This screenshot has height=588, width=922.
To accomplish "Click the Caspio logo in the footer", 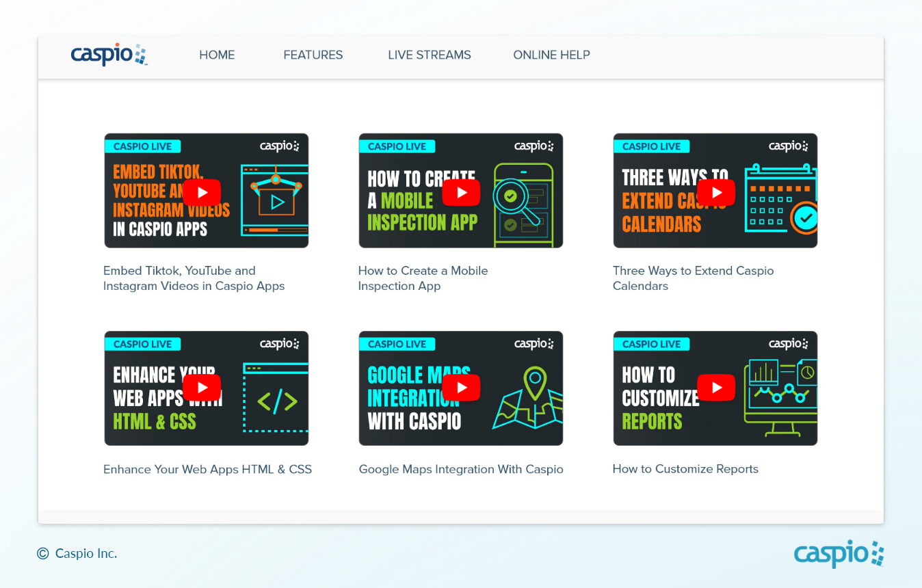I will pos(839,553).
